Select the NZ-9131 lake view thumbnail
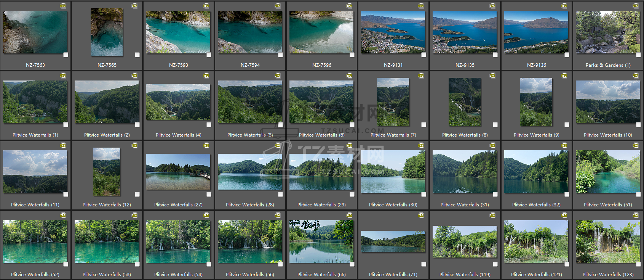 point(393,32)
